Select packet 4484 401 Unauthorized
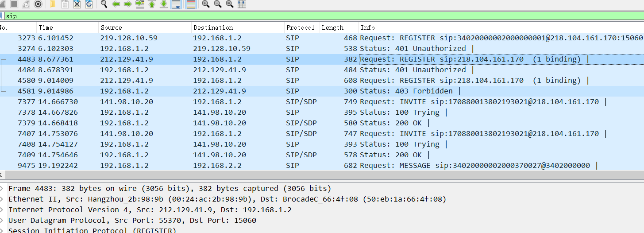 click(322, 70)
